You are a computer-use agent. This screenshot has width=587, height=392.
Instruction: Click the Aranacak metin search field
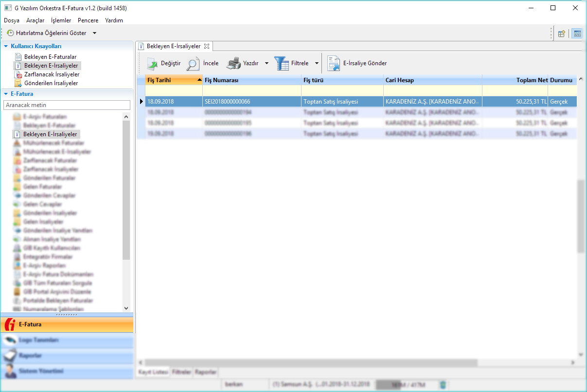click(67, 105)
